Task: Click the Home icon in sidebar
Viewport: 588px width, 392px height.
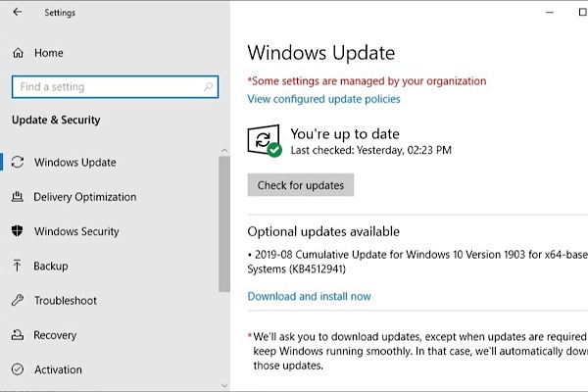Action: [x=18, y=53]
